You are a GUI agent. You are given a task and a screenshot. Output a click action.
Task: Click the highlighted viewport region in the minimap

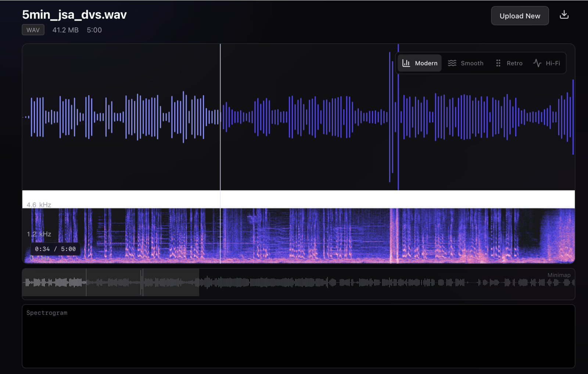[110, 282]
